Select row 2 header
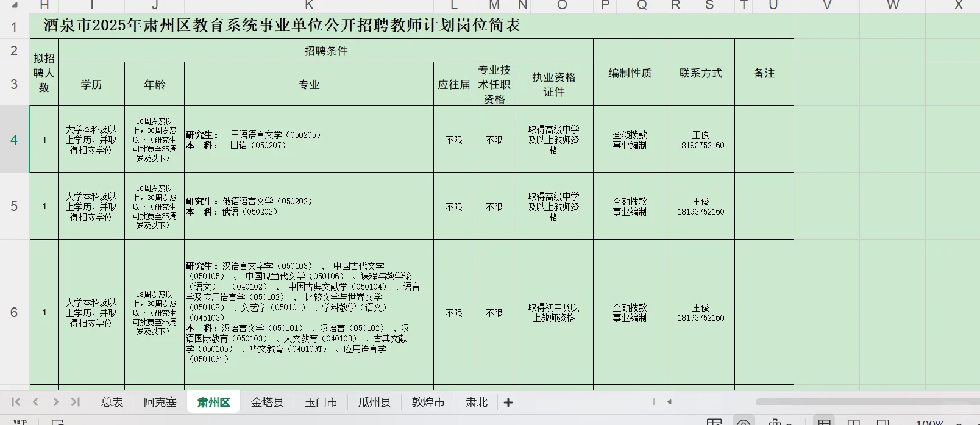 tap(15, 51)
